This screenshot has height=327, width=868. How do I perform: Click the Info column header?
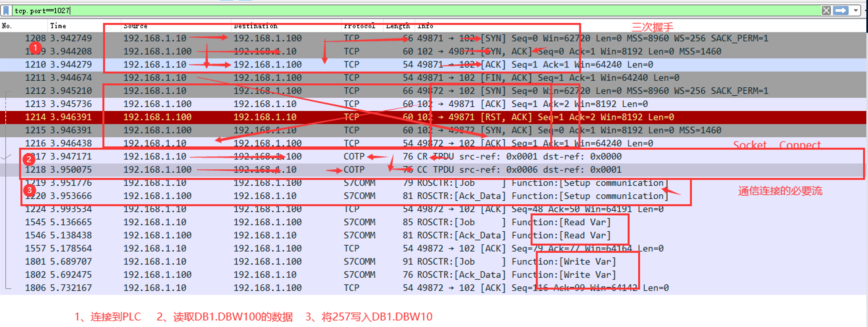[x=425, y=26]
